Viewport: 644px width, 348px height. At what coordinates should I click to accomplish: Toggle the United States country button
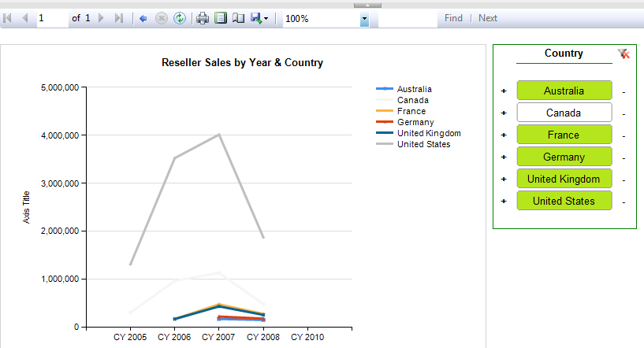click(564, 201)
